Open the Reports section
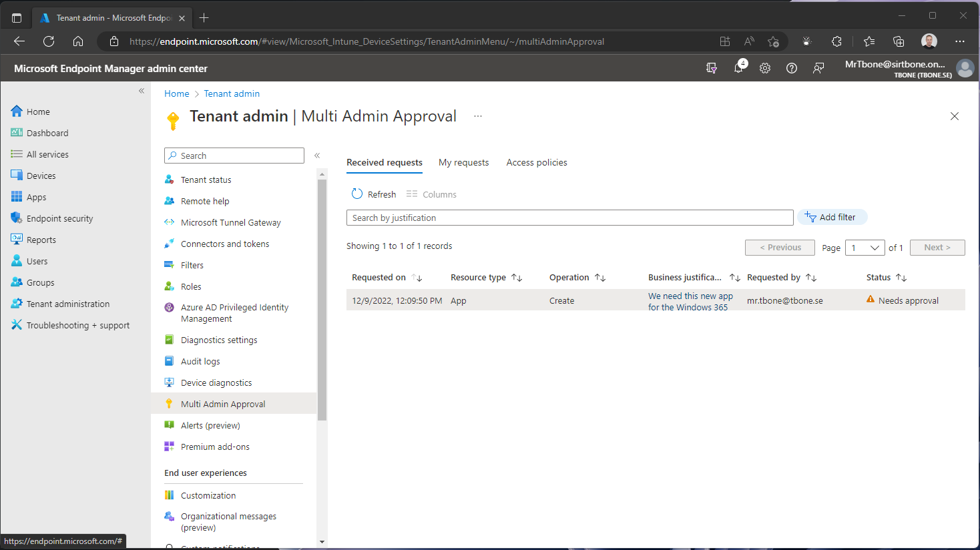980x550 pixels. click(x=40, y=239)
